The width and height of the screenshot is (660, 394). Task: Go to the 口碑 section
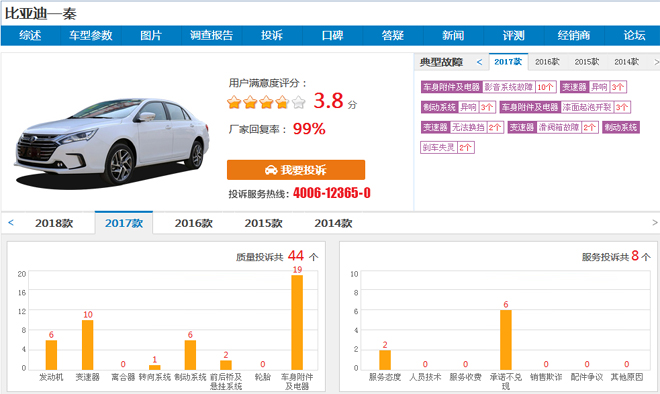point(333,35)
